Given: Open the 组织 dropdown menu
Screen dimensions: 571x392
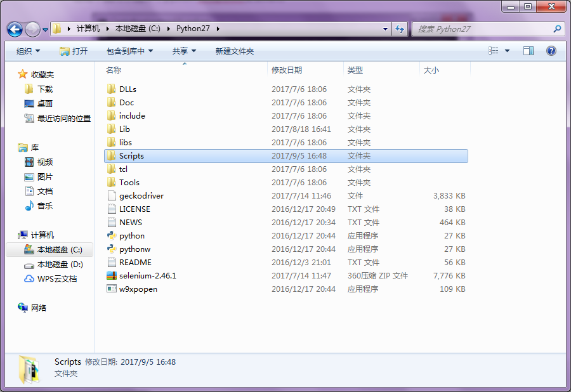Looking at the screenshot, I should 28,51.
